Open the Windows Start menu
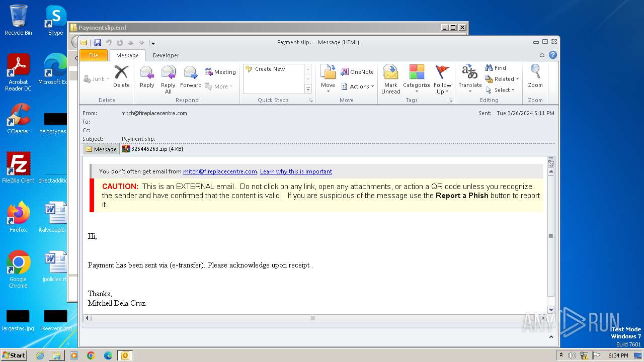Image resolution: width=644 pixels, height=362 pixels. click(x=14, y=355)
